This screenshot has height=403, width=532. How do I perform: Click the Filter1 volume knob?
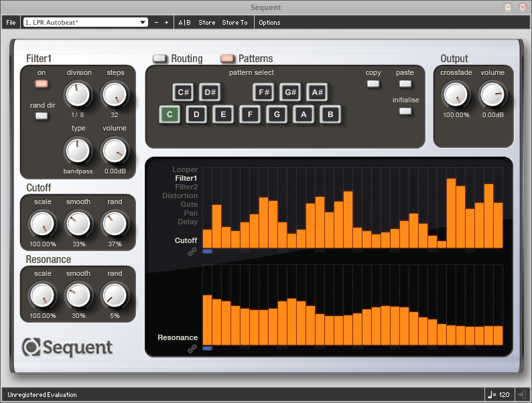coord(115,151)
